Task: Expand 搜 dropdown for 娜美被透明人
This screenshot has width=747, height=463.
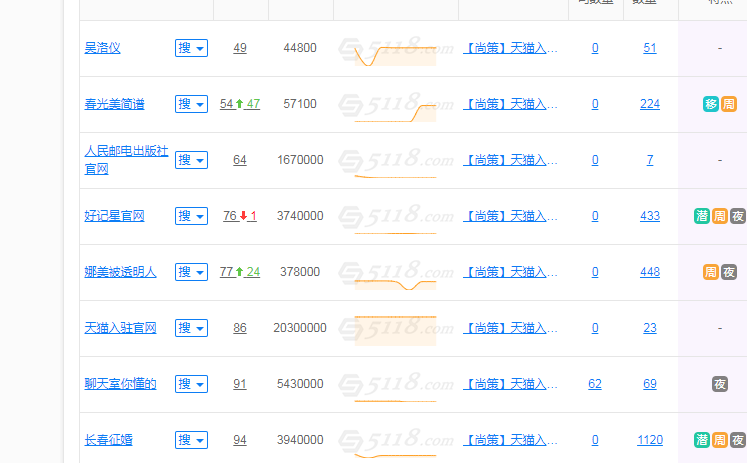Action: tap(192, 272)
